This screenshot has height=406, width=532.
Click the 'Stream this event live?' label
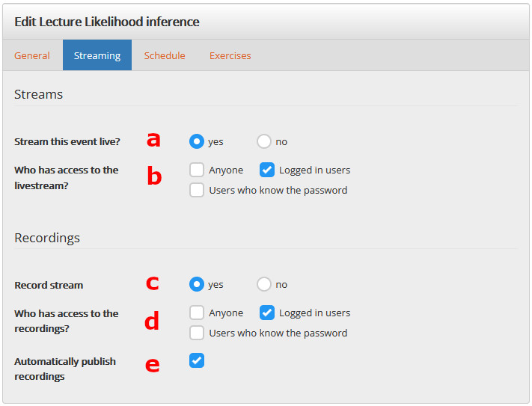pyautogui.click(x=67, y=141)
